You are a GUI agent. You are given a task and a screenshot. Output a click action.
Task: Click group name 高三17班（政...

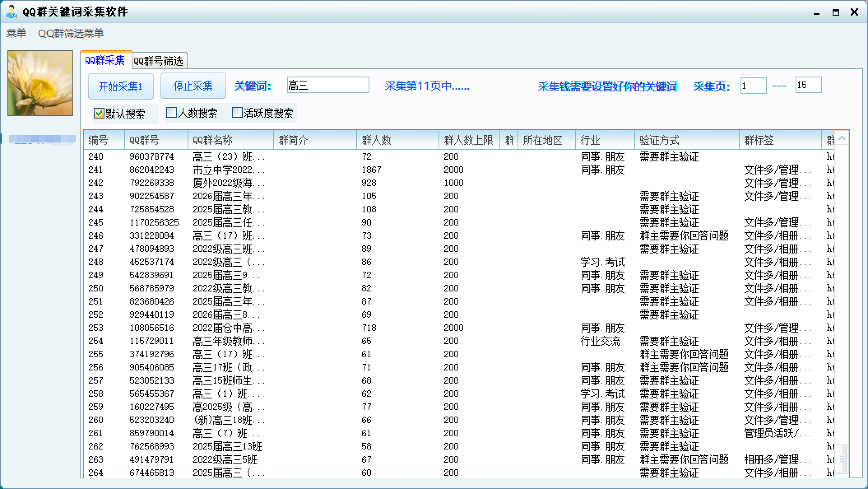point(228,367)
